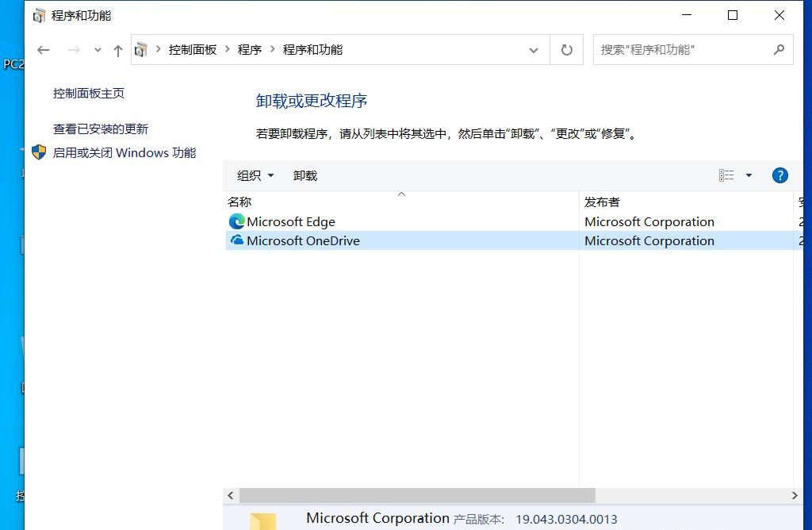This screenshot has width=812, height=530.
Task: Click the horizontal scrollbar right arrow
Action: 795,496
